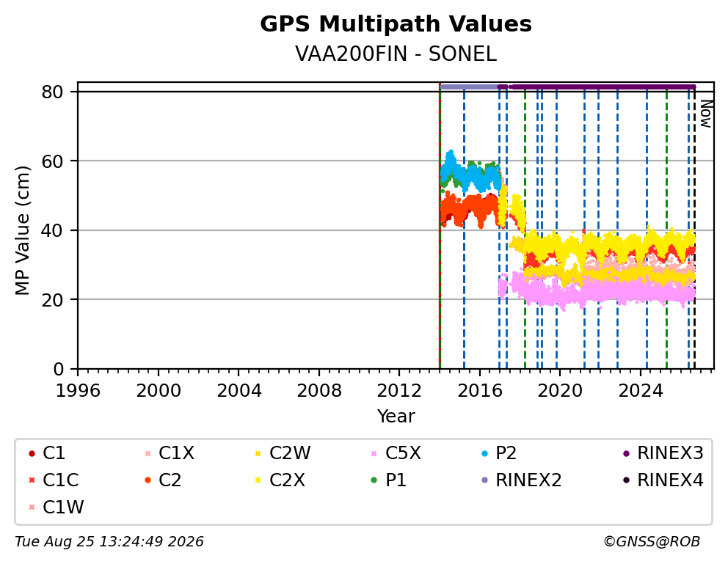Select the RINEX3 legend entry
Image resolution: width=728 pixels, height=564 pixels.
point(663,453)
